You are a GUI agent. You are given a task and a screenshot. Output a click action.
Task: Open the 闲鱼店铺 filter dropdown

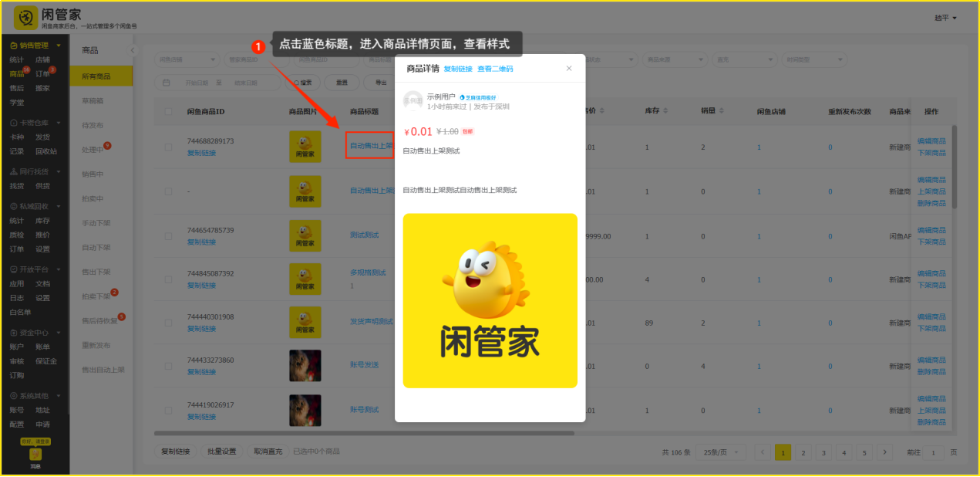[187, 59]
